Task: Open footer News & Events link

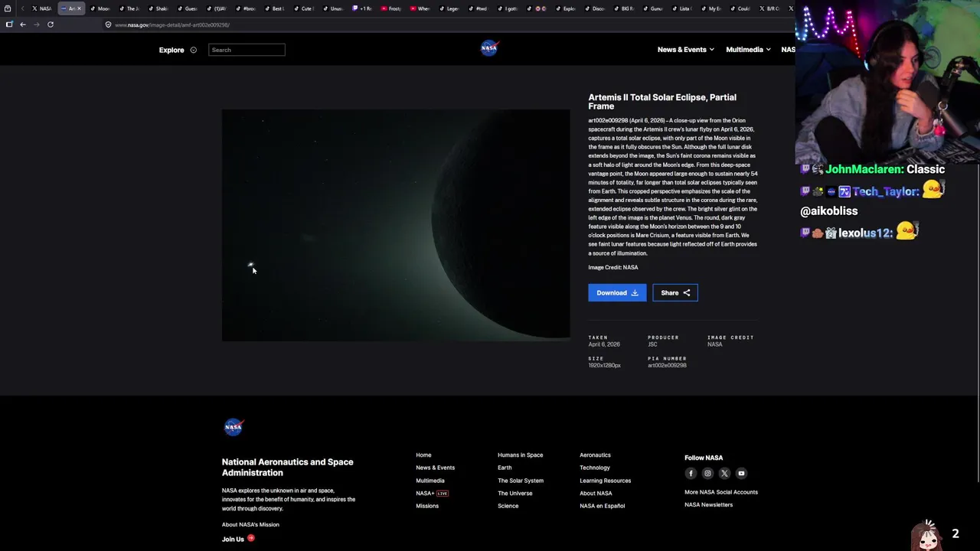Action: tap(435, 468)
